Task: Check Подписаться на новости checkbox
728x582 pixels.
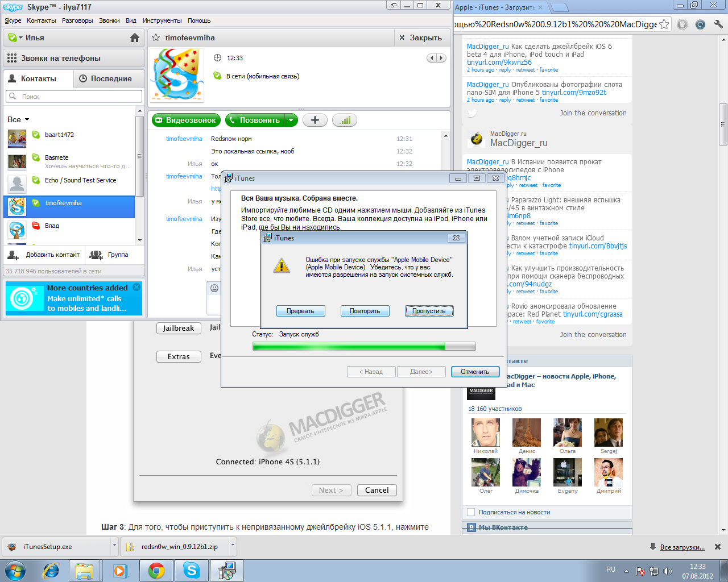Action: [x=471, y=512]
